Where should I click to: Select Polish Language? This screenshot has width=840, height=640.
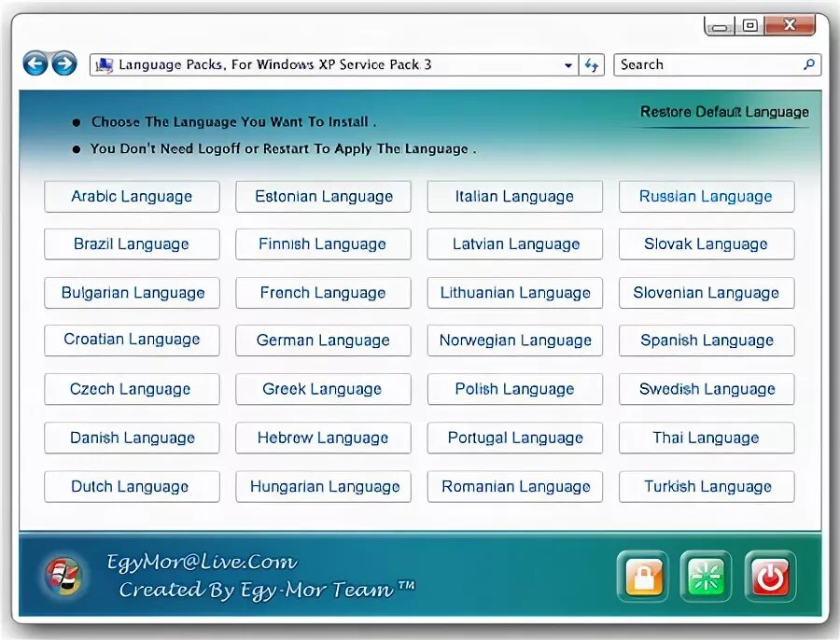[x=515, y=389]
